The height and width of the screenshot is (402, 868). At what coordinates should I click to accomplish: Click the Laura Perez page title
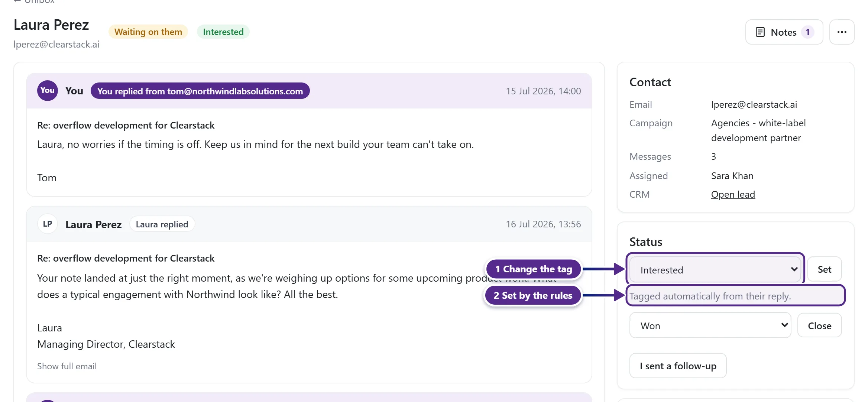51,25
